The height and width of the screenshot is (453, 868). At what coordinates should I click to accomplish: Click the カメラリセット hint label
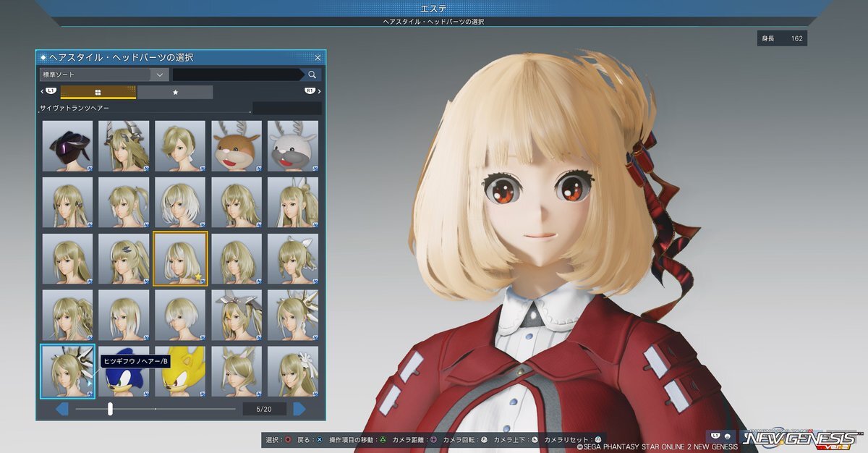tap(568, 439)
